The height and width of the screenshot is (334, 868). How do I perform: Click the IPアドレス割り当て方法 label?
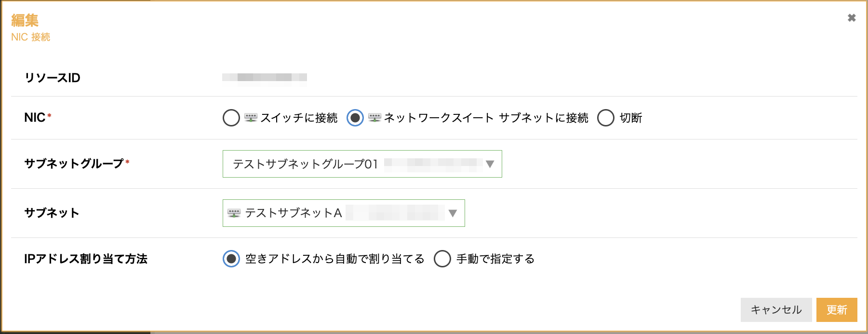tap(86, 259)
